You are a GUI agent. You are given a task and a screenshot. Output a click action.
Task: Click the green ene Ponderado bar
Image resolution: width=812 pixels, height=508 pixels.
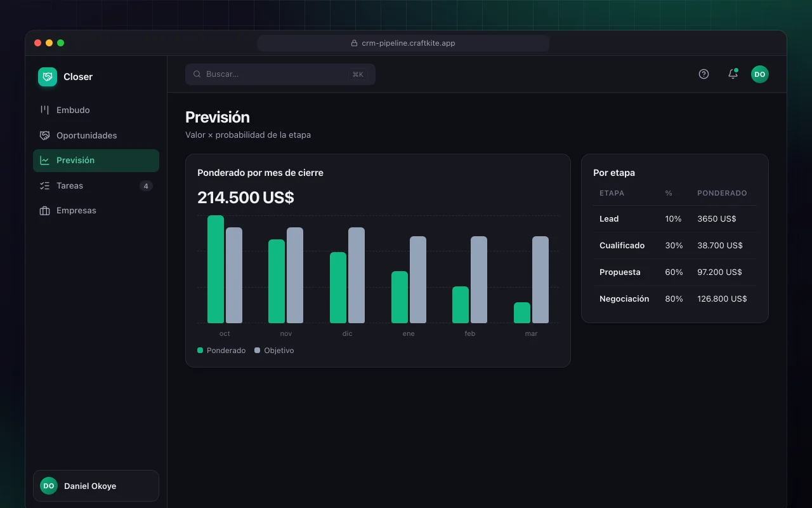coord(400,297)
